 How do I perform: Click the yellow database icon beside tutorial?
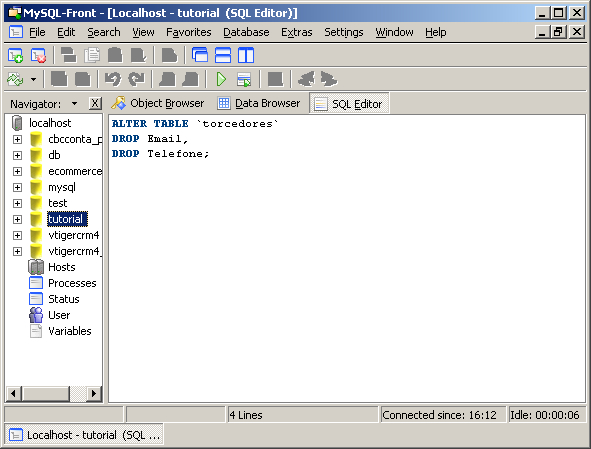coord(36,219)
